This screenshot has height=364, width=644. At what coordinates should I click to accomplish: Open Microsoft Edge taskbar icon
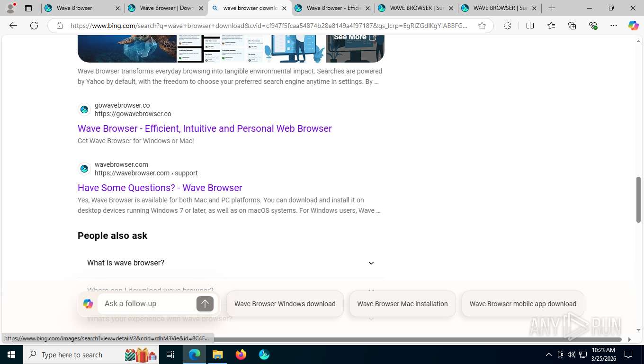click(195, 355)
